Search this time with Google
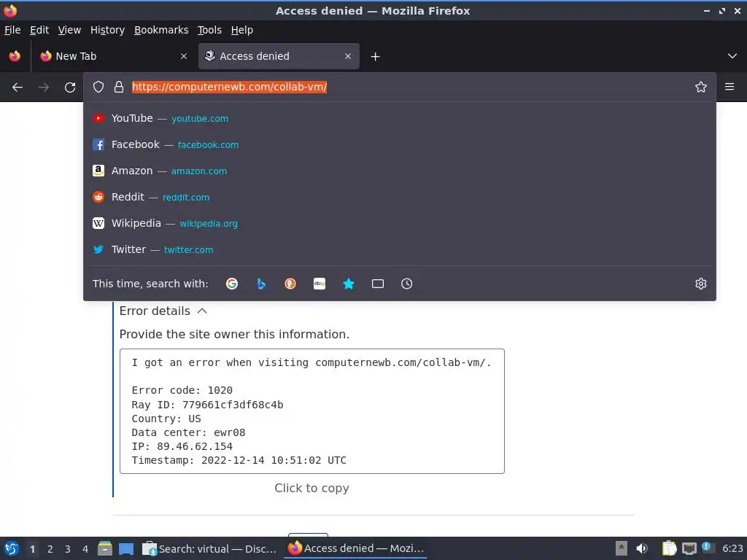The height and width of the screenshot is (560, 747). 232,284
